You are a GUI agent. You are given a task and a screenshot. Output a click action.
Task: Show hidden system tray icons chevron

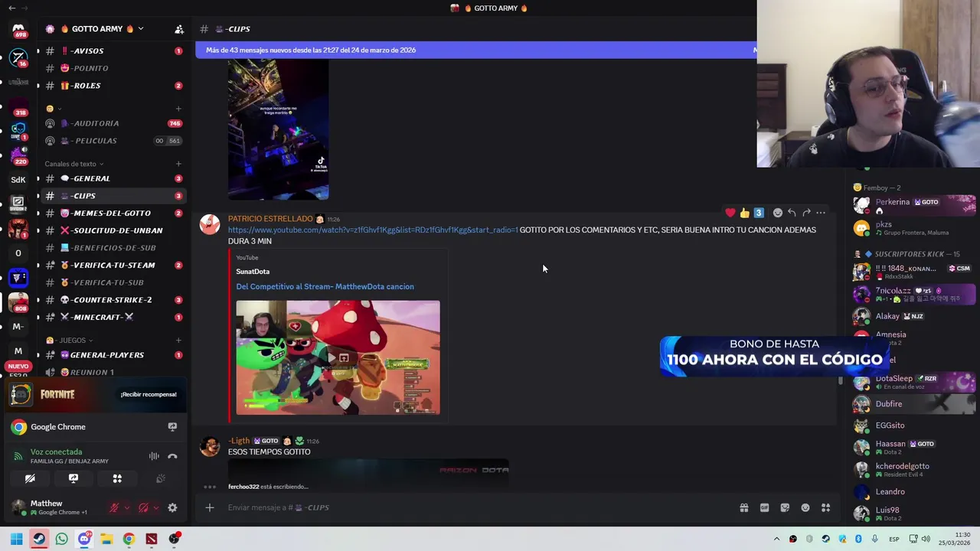pyautogui.click(x=776, y=539)
